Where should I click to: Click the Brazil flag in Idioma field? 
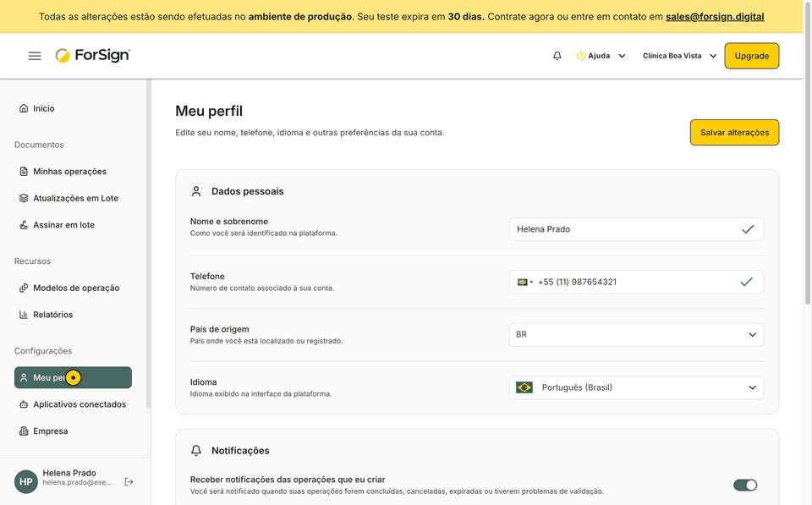point(524,387)
